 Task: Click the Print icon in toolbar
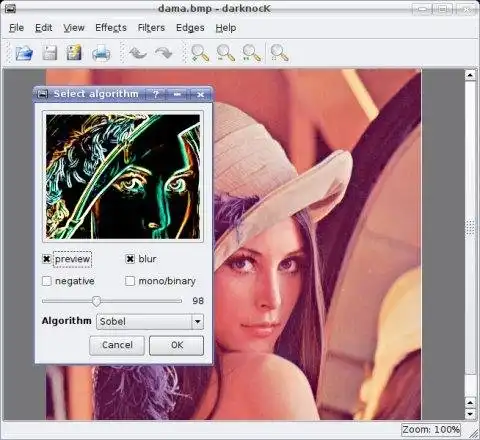(x=101, y=53)
